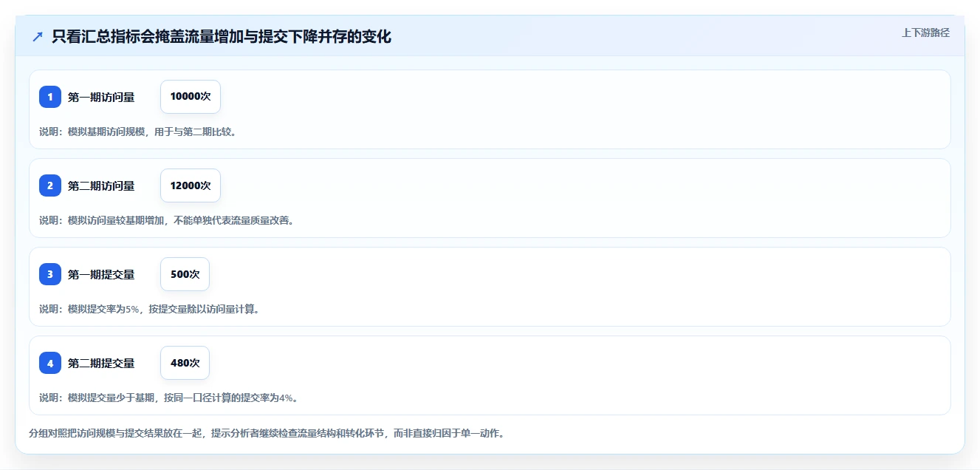This screenshot has width=980, height=470.
Task: Click the title 只看汇总指标会掩盖流量增加与提交下降并存的变化
Action: coord(222,37)
